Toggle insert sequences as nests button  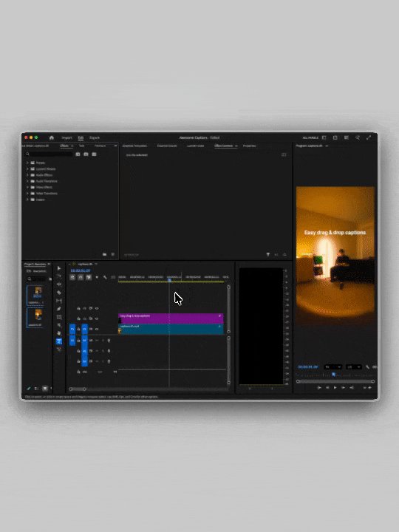click(72, 277)
